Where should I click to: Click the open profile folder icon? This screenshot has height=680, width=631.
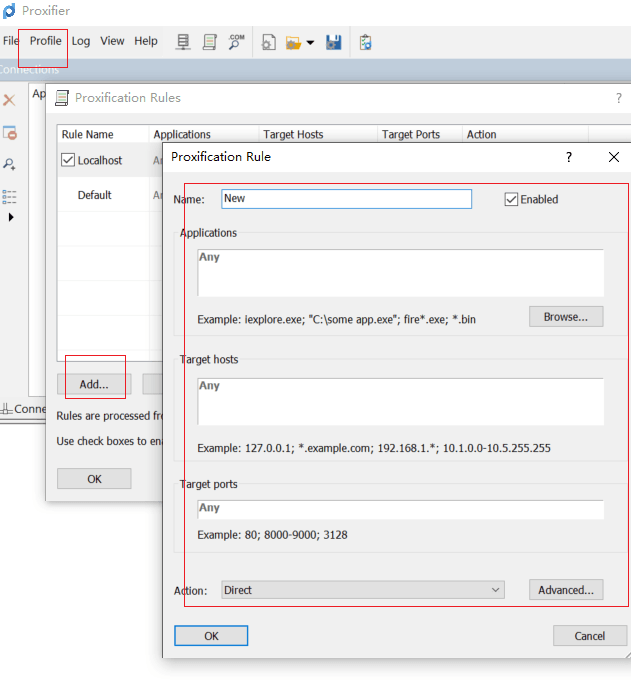click(293, 43)
